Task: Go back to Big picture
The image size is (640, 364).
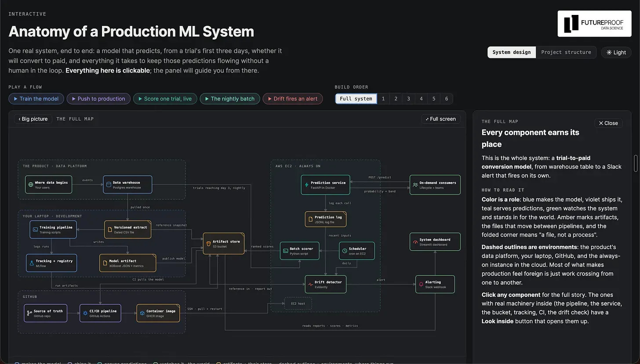Action: pos(33,119)
